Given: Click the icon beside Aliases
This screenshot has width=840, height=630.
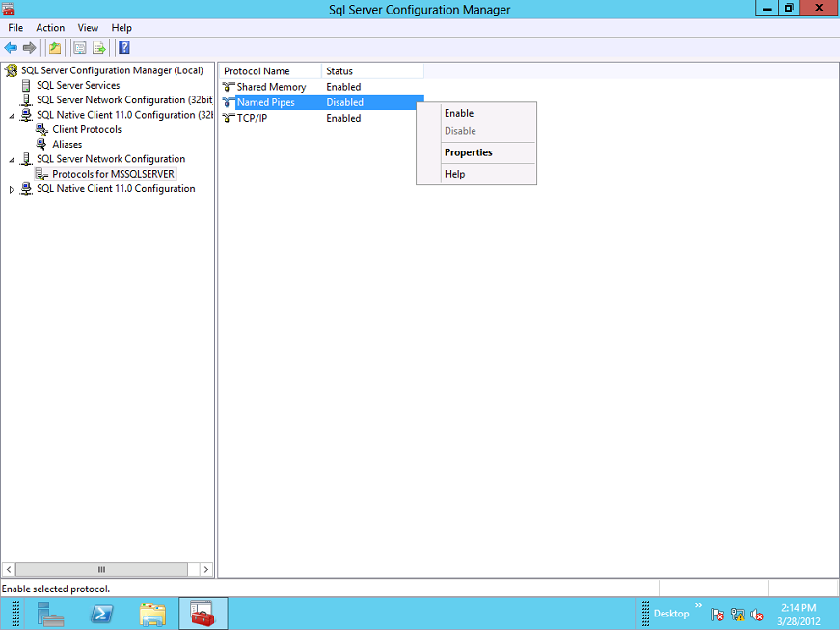Looking at the screenshot, I should tap(41, 144).
